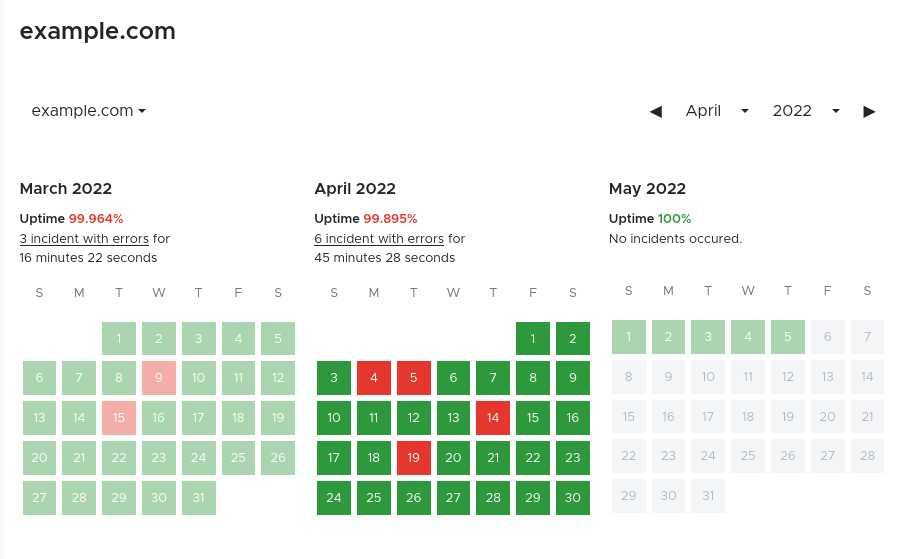Open April's 6 incident with errors link

point(379,239)
